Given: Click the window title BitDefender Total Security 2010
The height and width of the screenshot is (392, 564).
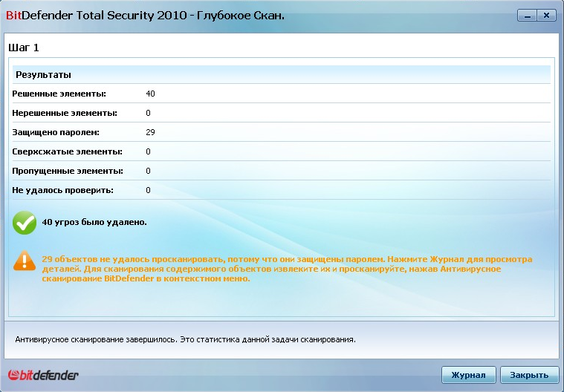Looking at the screenshot, I should (x=146, y=16).
